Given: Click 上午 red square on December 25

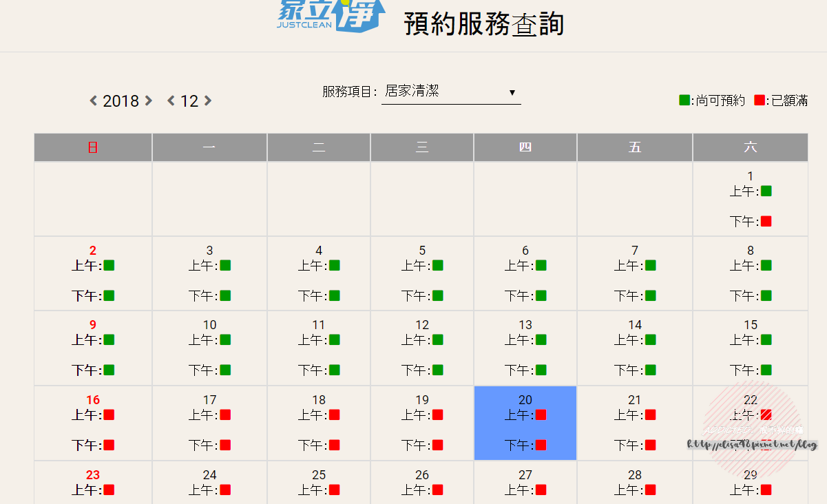Looking at the screenshot, I should coord(334,490).
